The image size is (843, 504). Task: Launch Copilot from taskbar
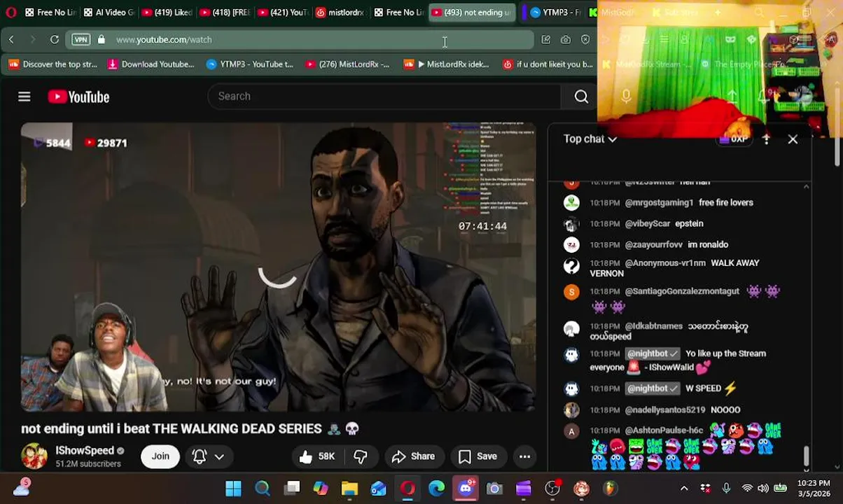321,489
